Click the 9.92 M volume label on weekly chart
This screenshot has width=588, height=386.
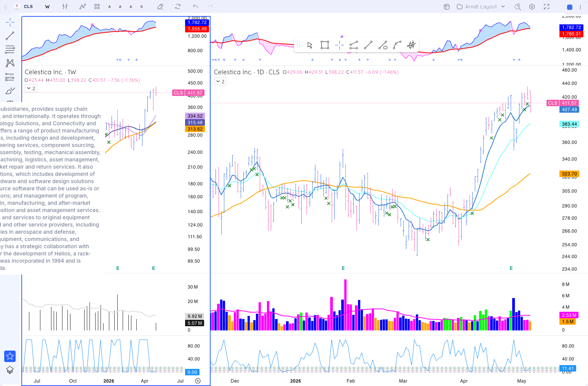click(195, 316)
